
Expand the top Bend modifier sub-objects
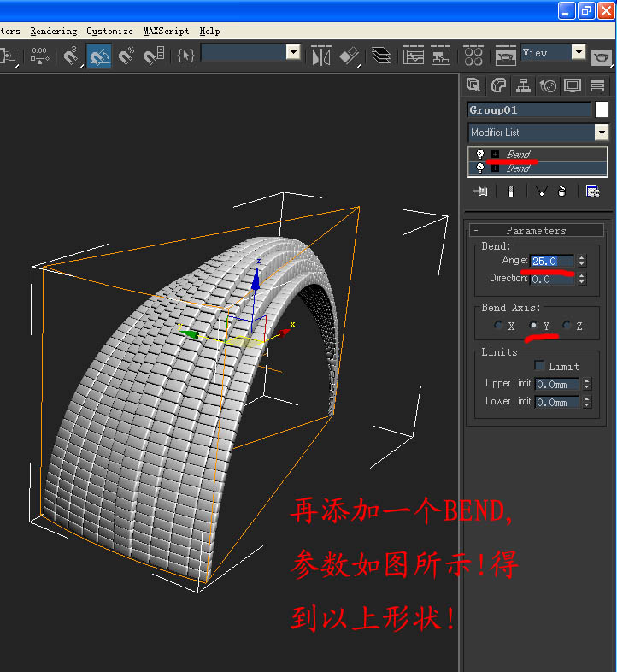(x=496, y=154)
